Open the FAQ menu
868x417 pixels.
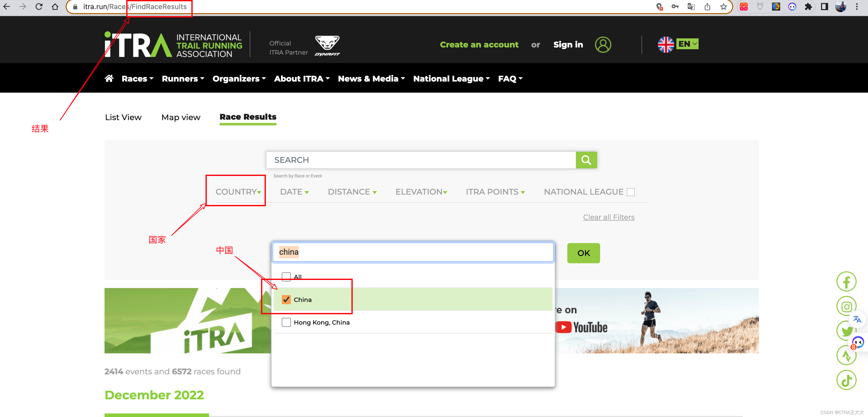(x=510, y=79)
